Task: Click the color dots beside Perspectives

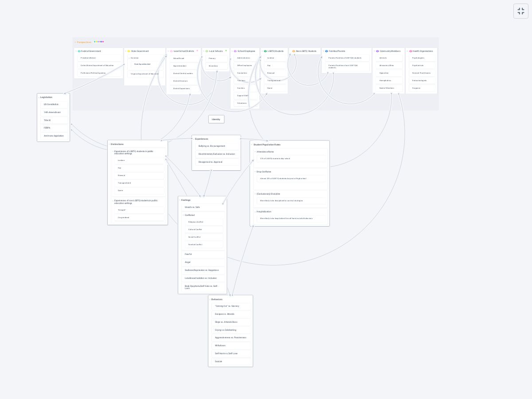Action: [x=99, y=42]
